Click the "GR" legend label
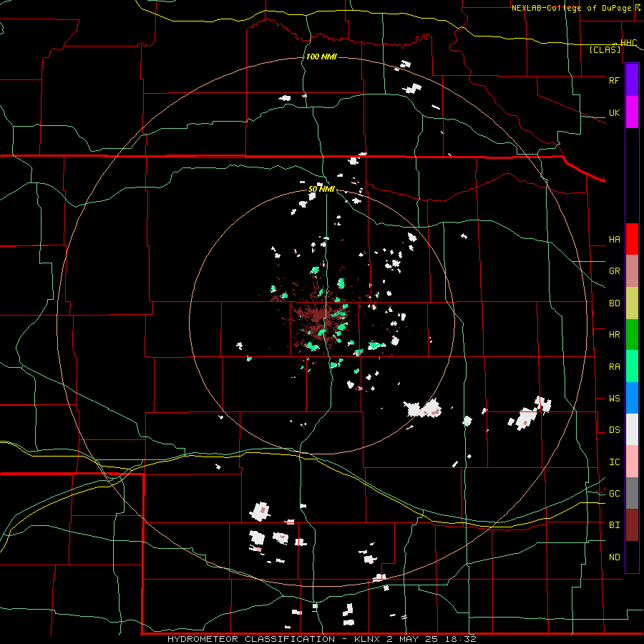 [x=614, y=270]
